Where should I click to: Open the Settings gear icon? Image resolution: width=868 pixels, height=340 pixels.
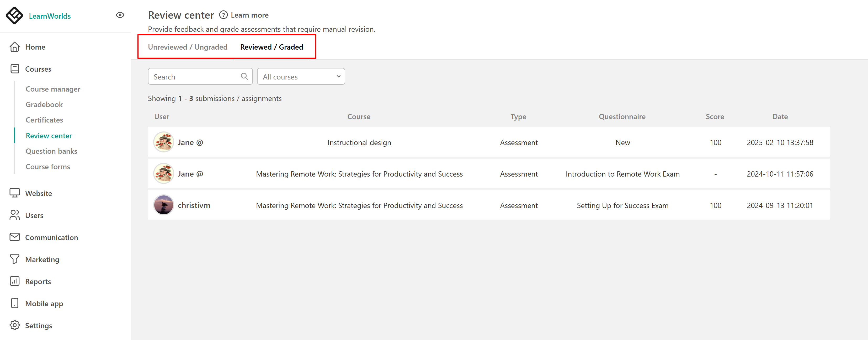tap(14, 325)
